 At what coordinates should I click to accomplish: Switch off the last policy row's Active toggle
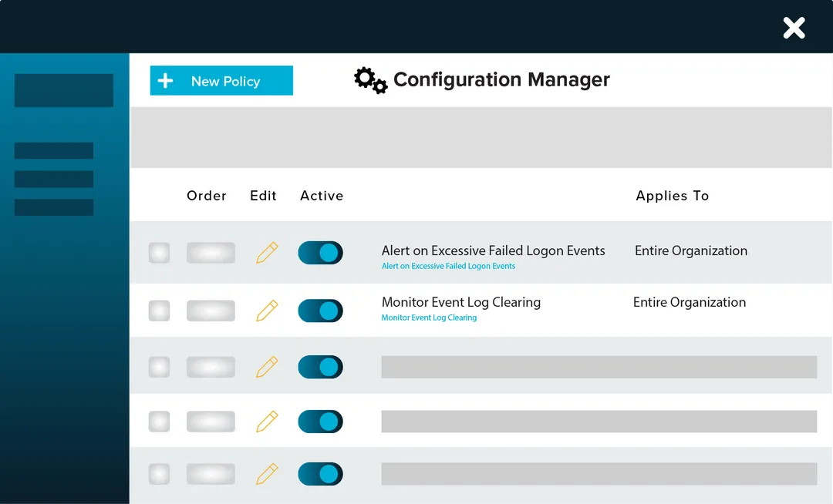[x=320, y=474]
